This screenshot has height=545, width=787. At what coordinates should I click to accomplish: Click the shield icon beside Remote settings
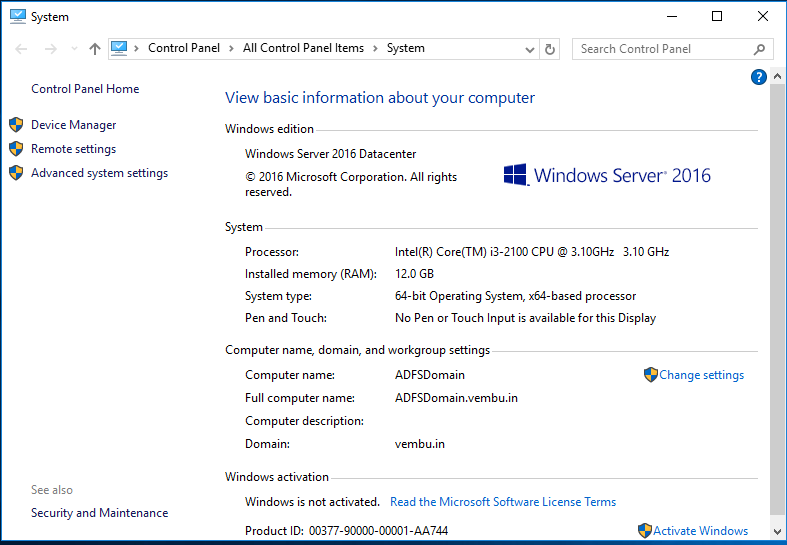pos(16,149)
